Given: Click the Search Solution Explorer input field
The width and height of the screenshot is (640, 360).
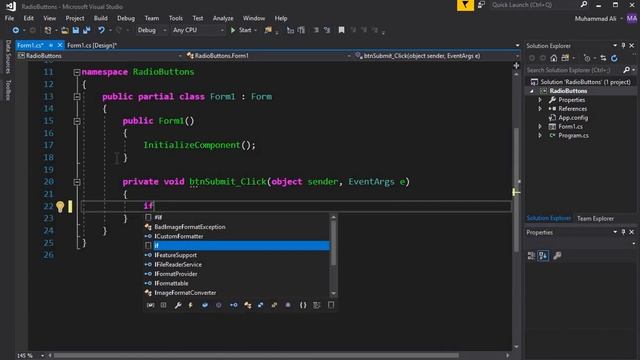Looking at the screenshot, I should 573,70.
